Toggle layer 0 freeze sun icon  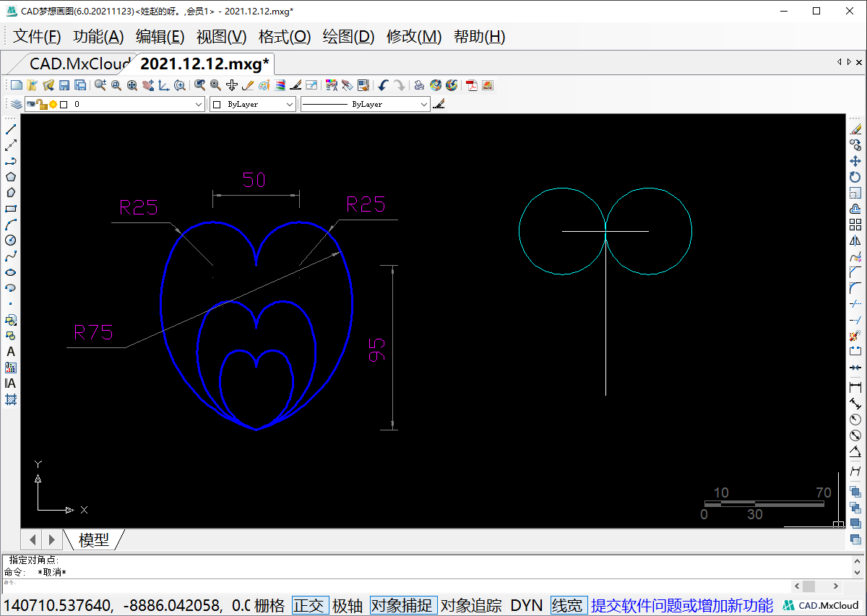(x=53, y=105)
